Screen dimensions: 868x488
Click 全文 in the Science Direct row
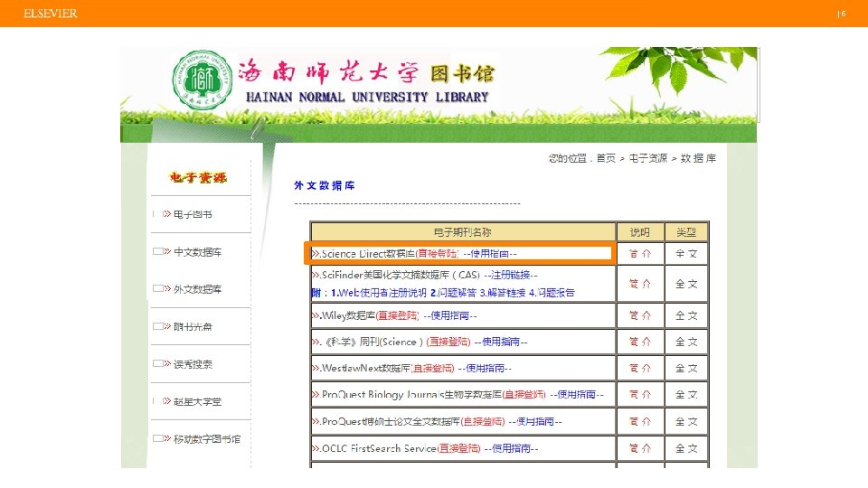[686, 253]
